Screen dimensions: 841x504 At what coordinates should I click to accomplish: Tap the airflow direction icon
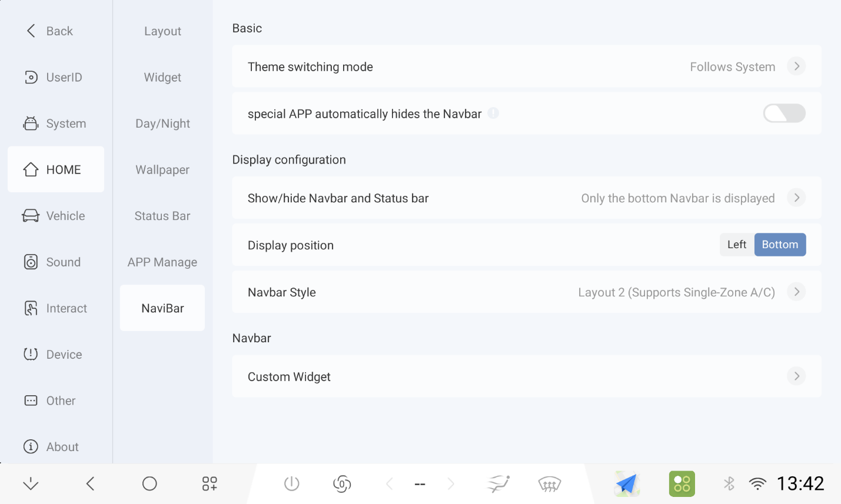point(498,484)
